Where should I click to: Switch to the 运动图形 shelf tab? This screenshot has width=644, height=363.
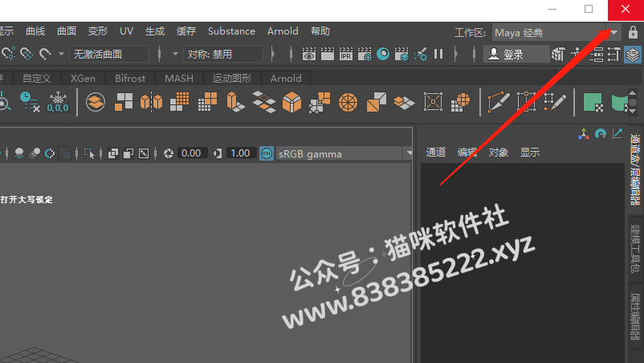232,79
